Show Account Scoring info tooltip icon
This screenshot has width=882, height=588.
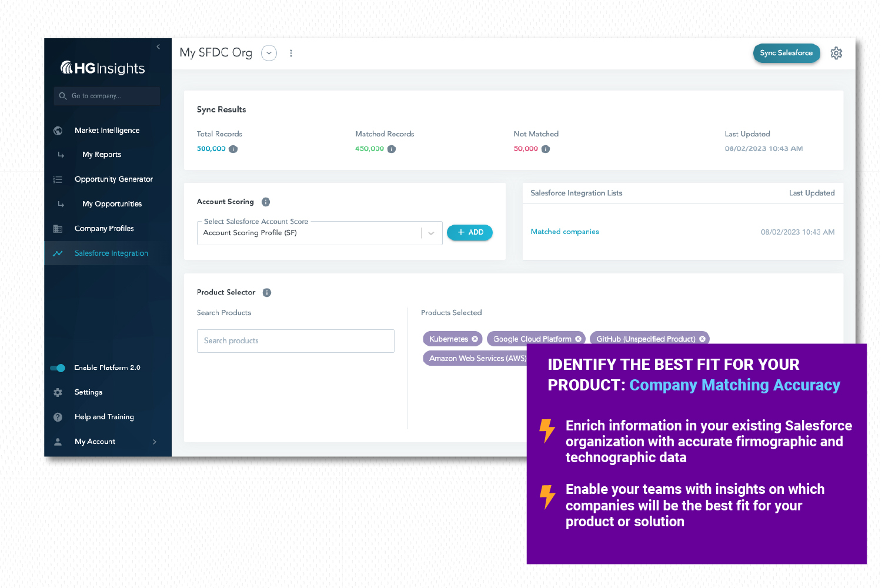click(266, 202)
